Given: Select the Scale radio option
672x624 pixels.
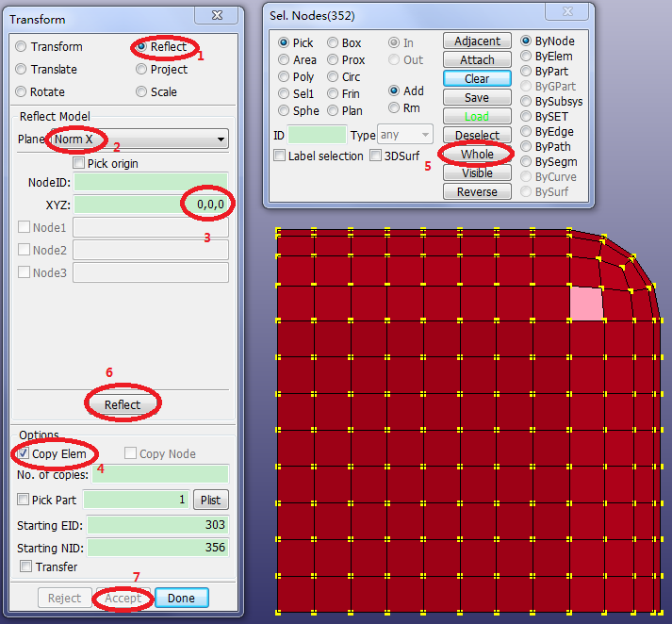Looking at the screenshot, I should [141, 91].
